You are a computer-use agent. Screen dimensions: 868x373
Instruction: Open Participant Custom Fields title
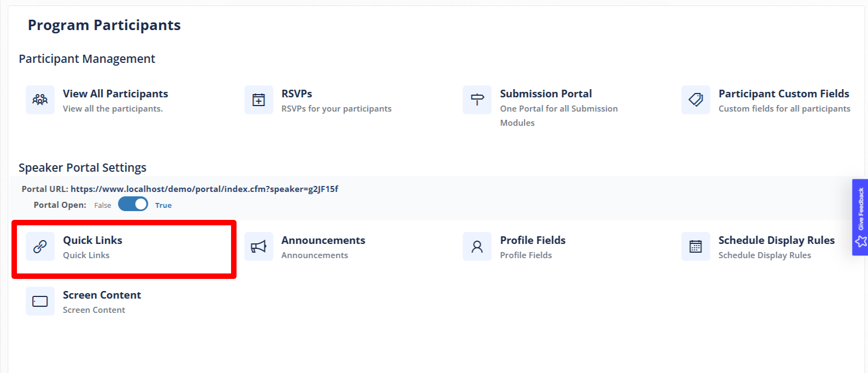784,94
